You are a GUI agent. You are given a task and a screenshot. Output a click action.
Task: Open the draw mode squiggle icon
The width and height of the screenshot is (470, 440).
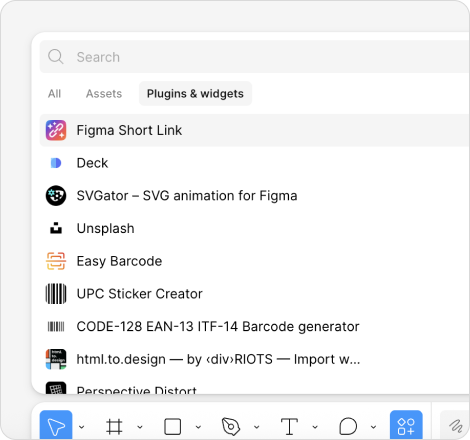(x=455, y=426)
